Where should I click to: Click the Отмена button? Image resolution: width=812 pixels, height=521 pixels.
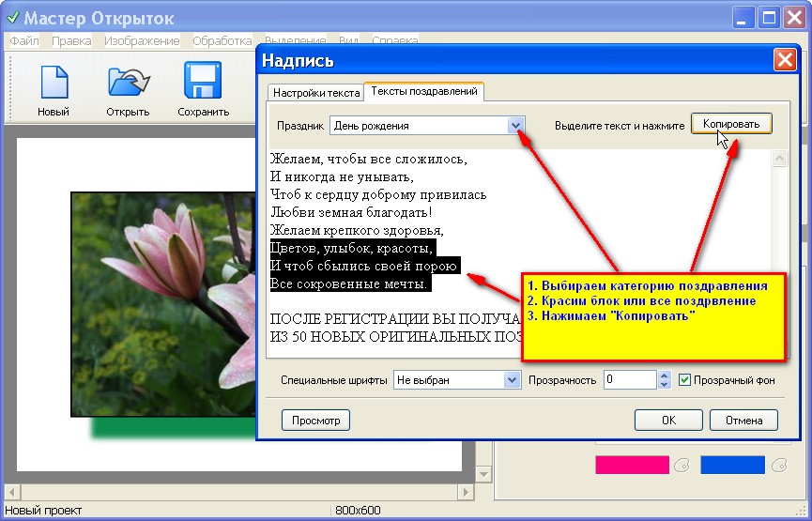(x=743, y=420)
